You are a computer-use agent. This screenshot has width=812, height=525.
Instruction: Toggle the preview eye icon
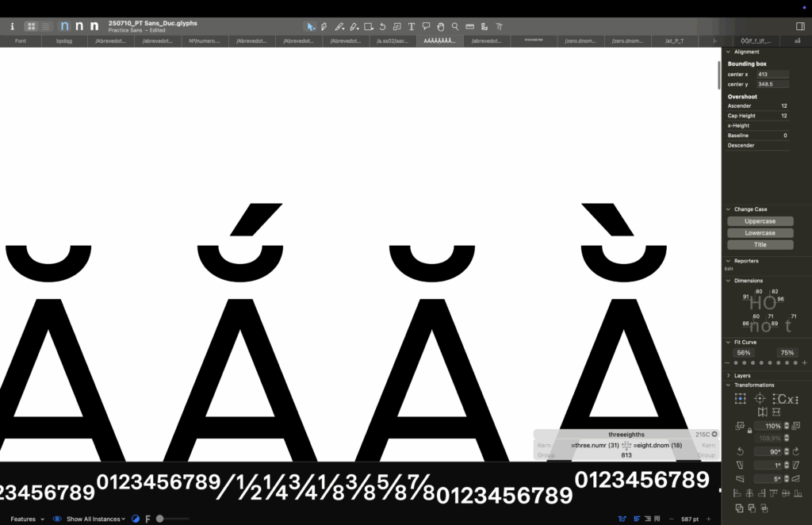point(57,519)
